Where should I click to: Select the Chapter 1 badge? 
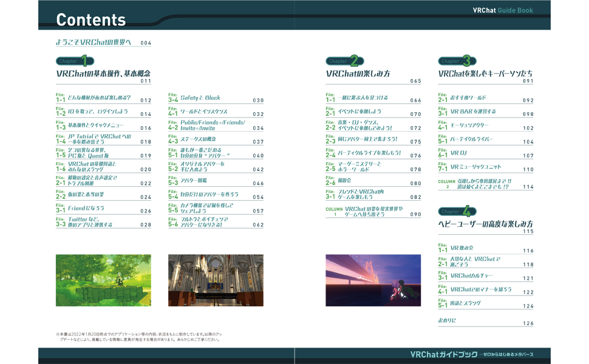point(75,61)
